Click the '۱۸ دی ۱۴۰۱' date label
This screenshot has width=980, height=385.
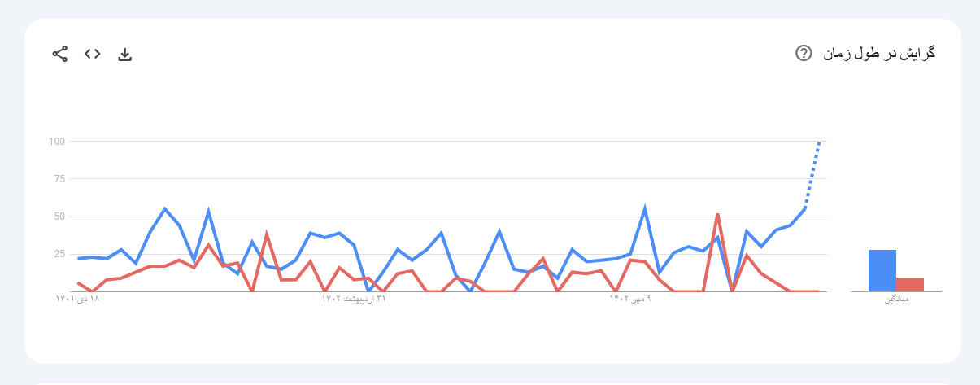pyautogui.click(x=77, y=300)
